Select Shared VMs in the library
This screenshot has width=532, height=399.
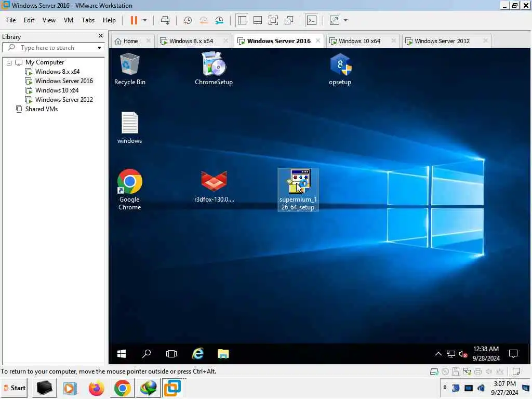42,109
